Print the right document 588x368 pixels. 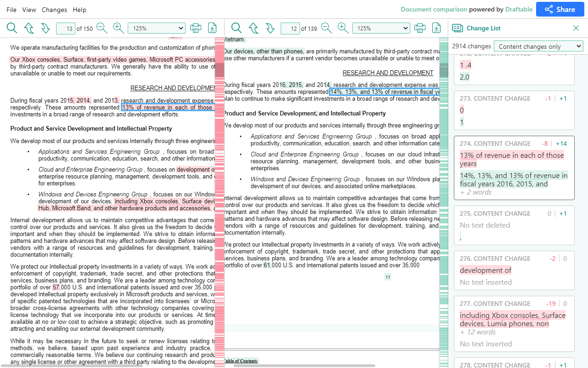[420, 28]
